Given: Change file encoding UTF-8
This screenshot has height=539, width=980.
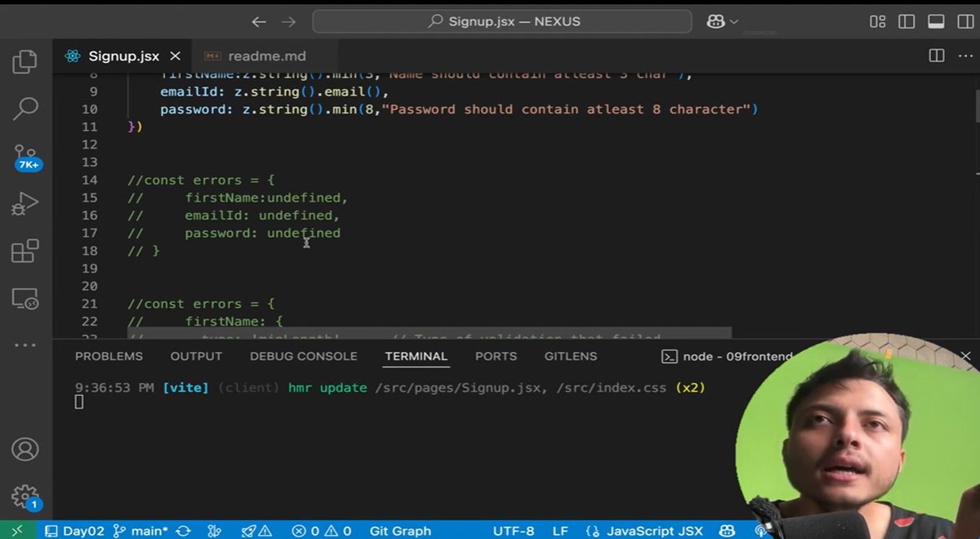Looking at the screenshot, I should coord(514,530).
